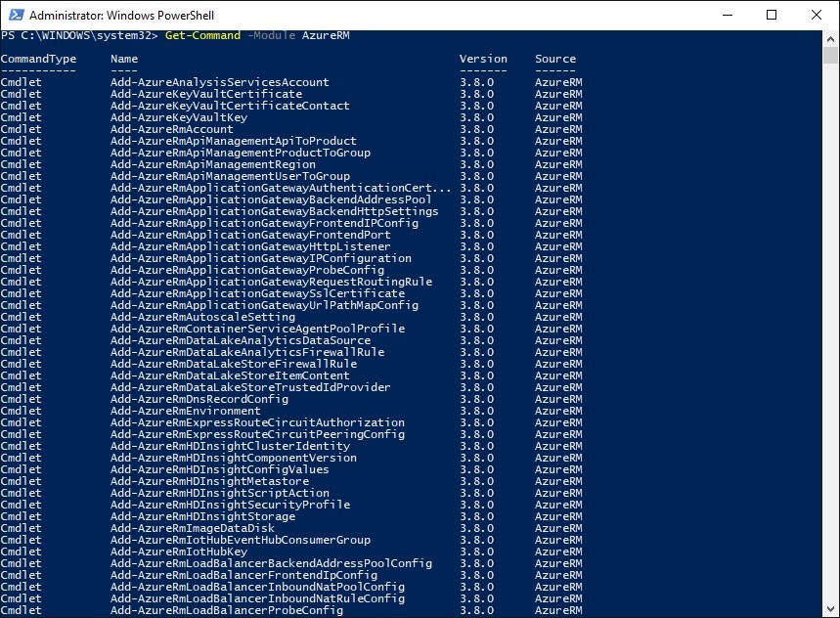
Task: Click Add-AzureRmHDInsightScriptAction text
Action: click(220, 495)
